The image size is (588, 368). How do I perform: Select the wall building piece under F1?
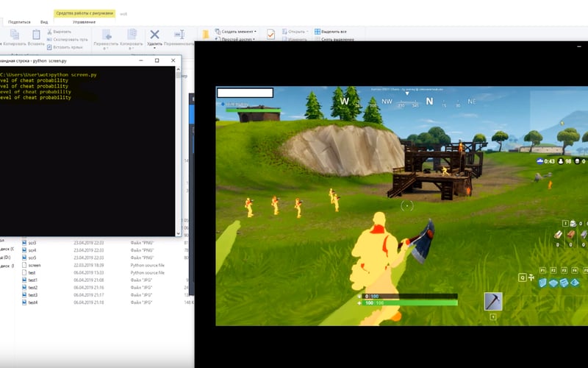click(542, 283)
